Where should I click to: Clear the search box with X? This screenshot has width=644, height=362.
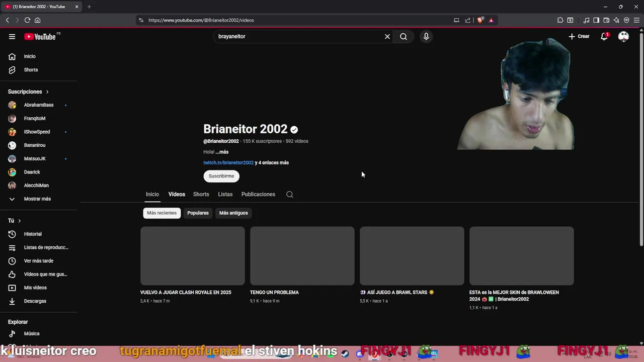coord(387,36)
